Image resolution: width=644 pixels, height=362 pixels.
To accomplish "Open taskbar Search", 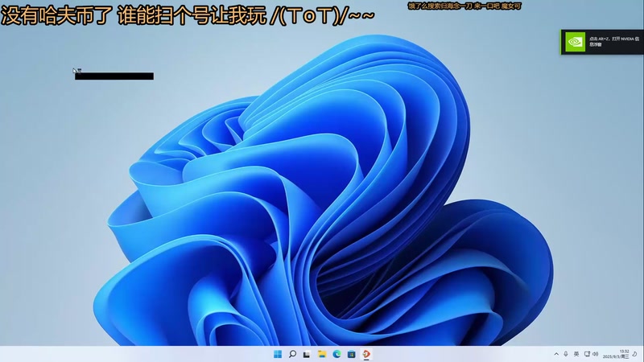I will coord(292,354).
